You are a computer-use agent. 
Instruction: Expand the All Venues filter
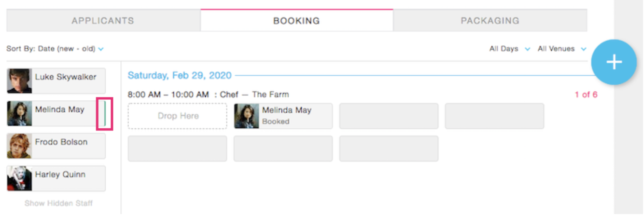tap(562, 49)
